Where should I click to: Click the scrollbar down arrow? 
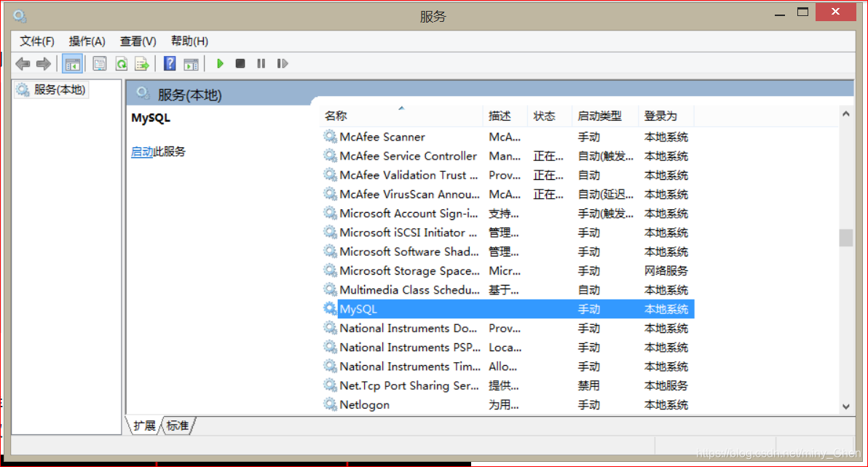pyautogui.click(x=846, y=407)
